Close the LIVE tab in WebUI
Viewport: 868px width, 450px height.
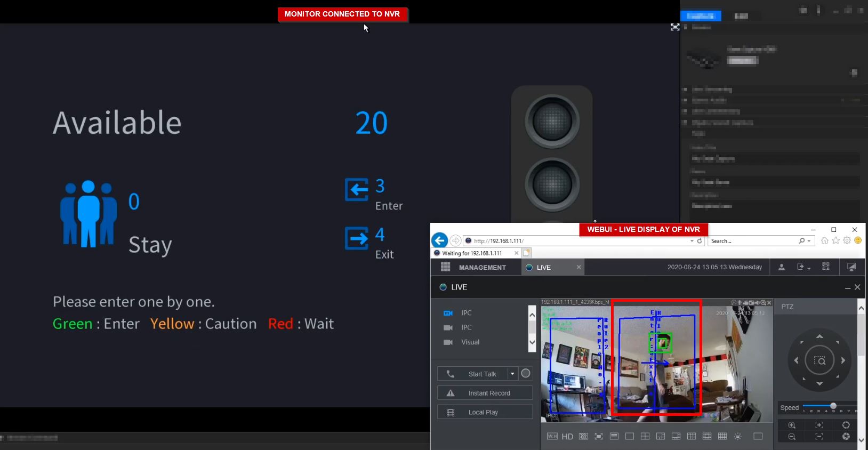(x=578, y=267)
